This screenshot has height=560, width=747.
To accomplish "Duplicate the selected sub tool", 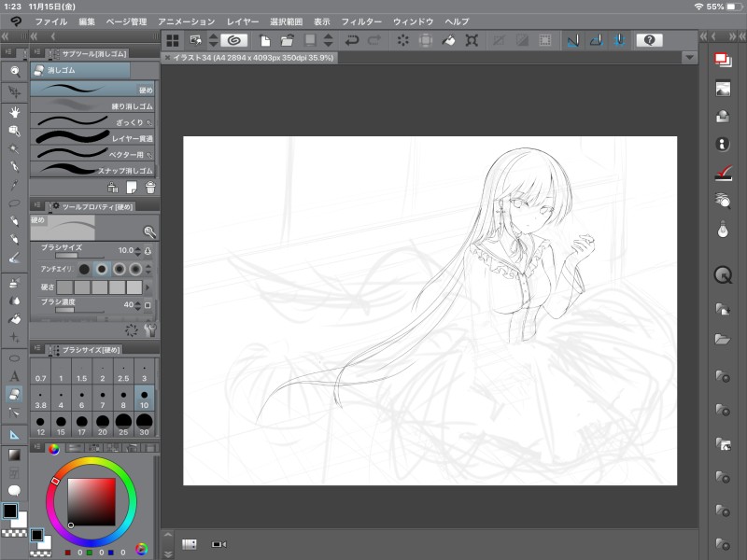I will pos(132,188).
